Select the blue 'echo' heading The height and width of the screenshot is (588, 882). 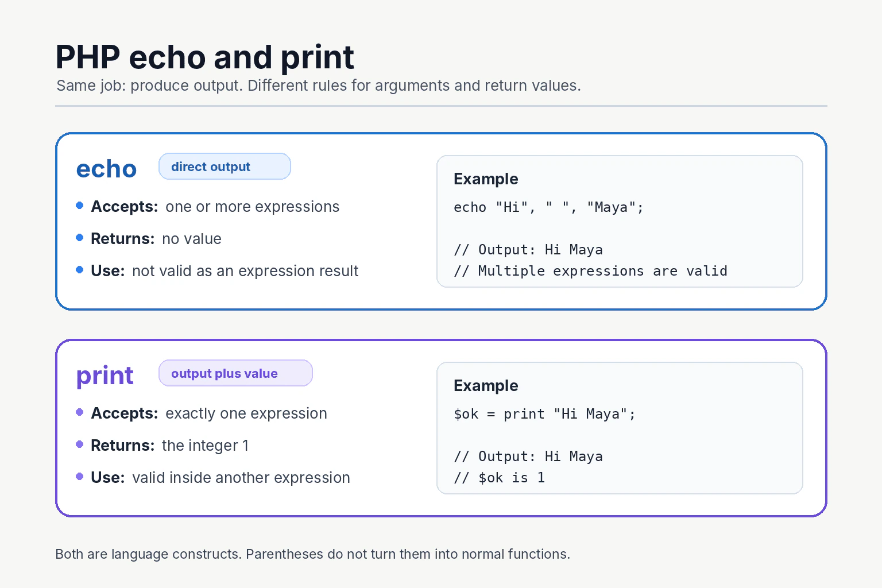click(106, 169)
